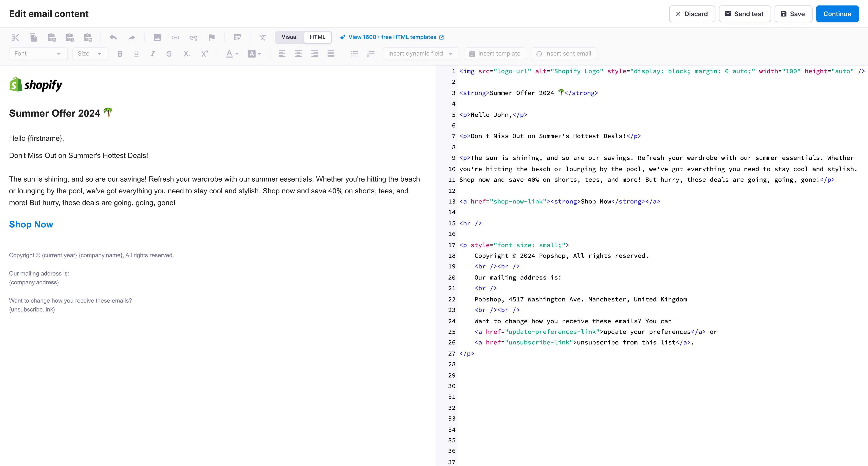Toggle bold formatting
Viewport: 868px width, 466px height.
pos(120,54)
